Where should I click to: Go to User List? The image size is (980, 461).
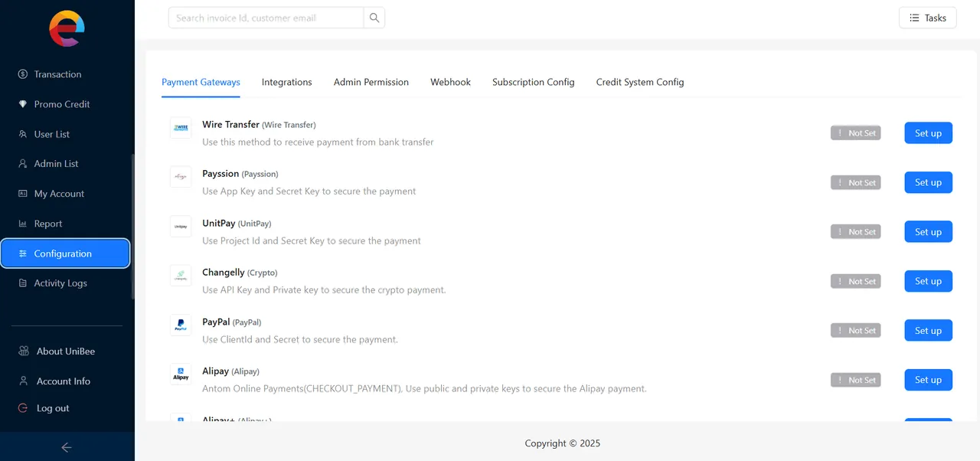tap(65, 134)
